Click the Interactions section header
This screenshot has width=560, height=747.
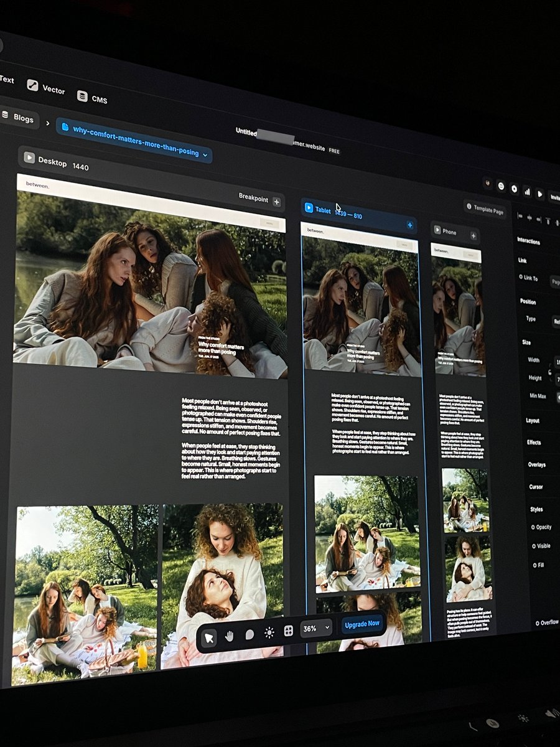pyautogui.click(x=529, y=242)
